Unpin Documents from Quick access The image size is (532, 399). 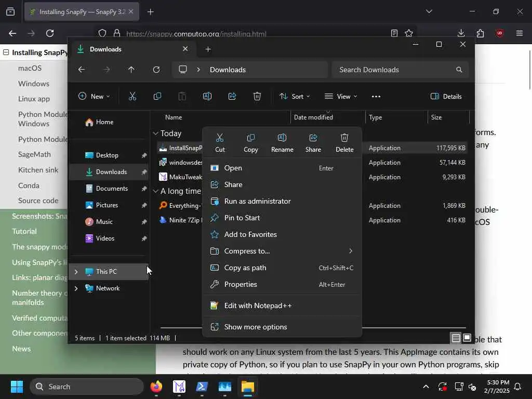coord(144,188)
